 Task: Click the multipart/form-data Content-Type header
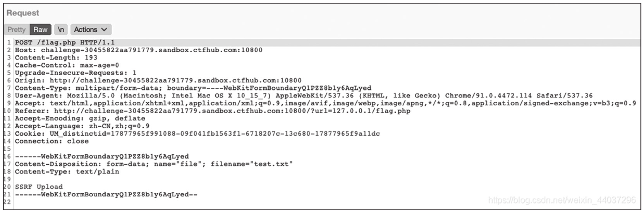193,88
